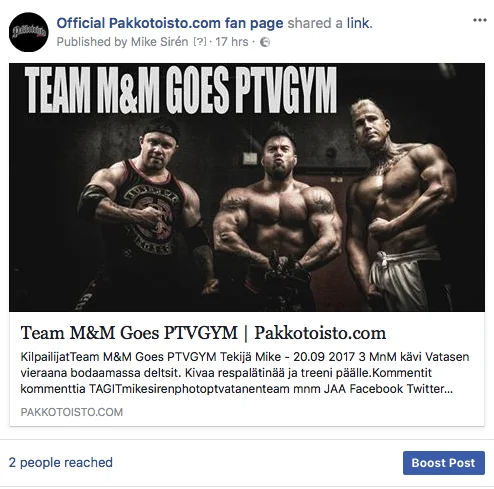This screenshot has width=494, height=489.
Task: Click the PAKKOTOISTO.COM domain label
Action: pos(72,412)
